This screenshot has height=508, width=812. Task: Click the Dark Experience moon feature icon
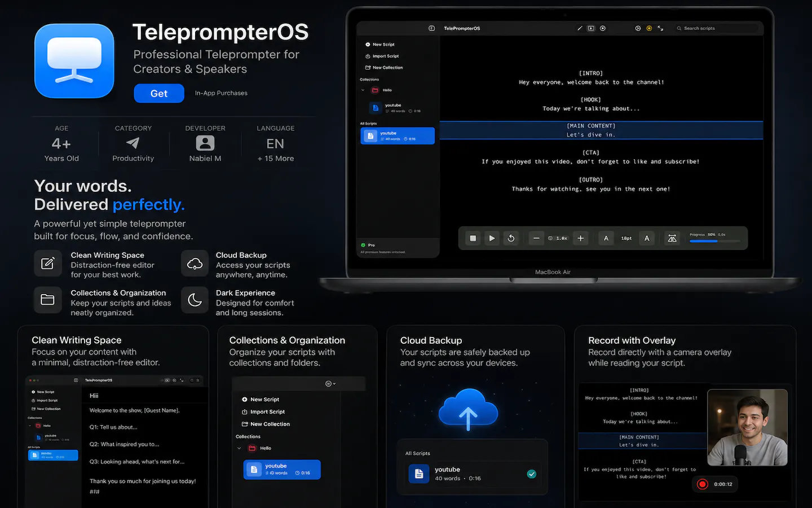tap(195, 300)
